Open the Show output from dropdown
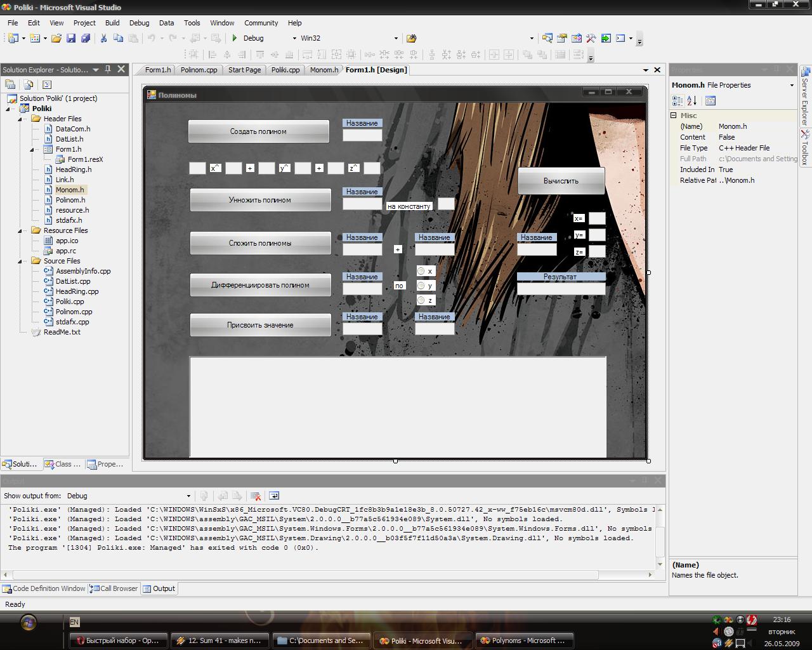The width and height of the screenshot is (812, 650). pos(129,496)
